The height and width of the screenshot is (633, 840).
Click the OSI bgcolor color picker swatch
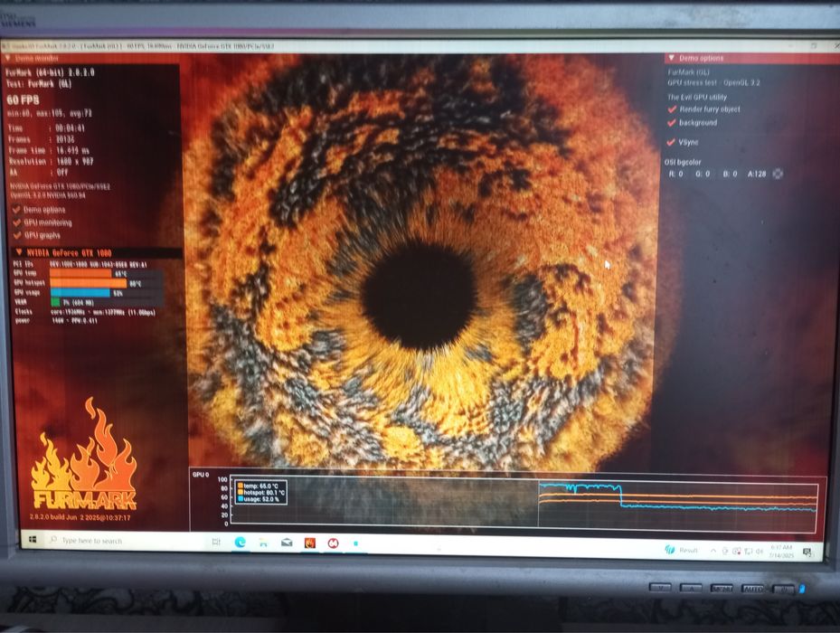pyautogui.click(x=778, y=174)
